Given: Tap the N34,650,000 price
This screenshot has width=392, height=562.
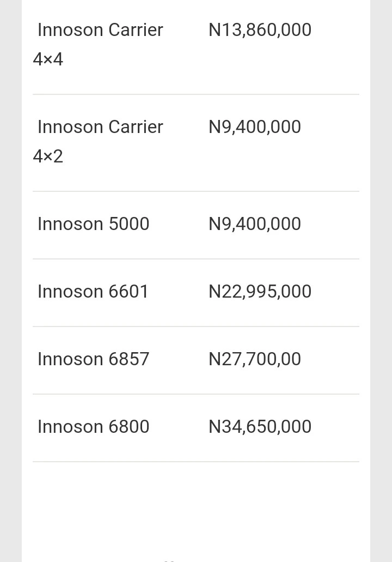Looking at the screenshot, I should (x=260, y=426).
